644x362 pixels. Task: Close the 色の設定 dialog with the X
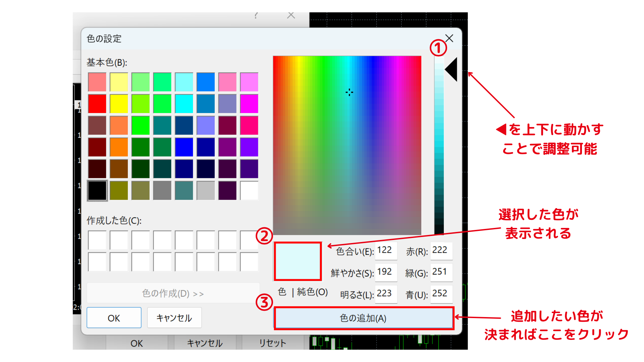(449, 38)
